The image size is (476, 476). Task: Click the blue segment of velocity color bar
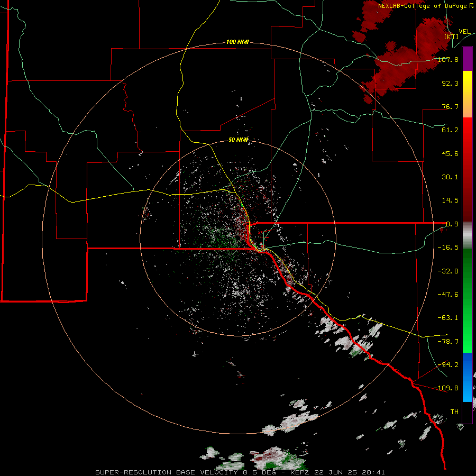[467, 377]
